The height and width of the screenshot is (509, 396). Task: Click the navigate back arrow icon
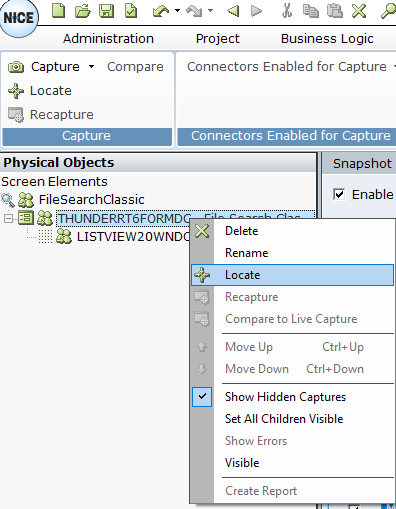click(x=233, y=11)
